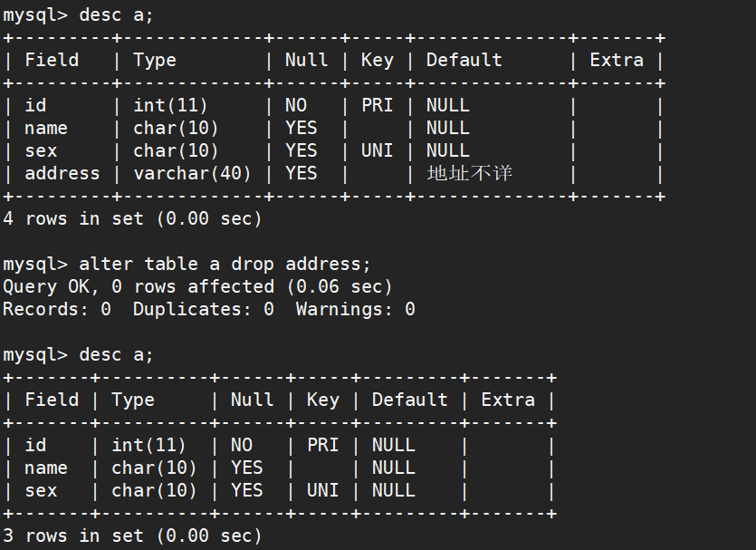Click "name" field in the three-row table
The width and height of the screenshot is (756, 550).
(x=46, y=468)
